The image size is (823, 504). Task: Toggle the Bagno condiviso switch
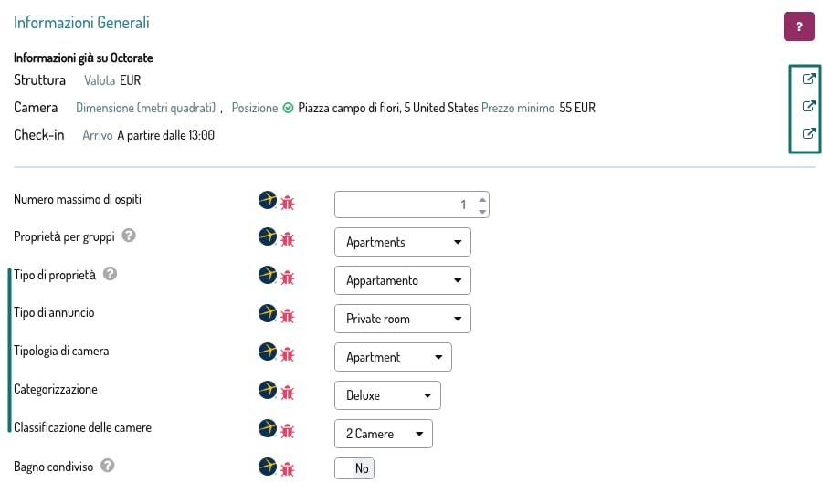(x=354, y=468)
